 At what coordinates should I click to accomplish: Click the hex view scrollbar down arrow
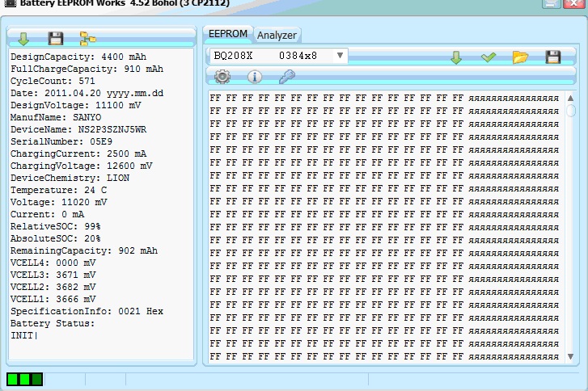571,356
